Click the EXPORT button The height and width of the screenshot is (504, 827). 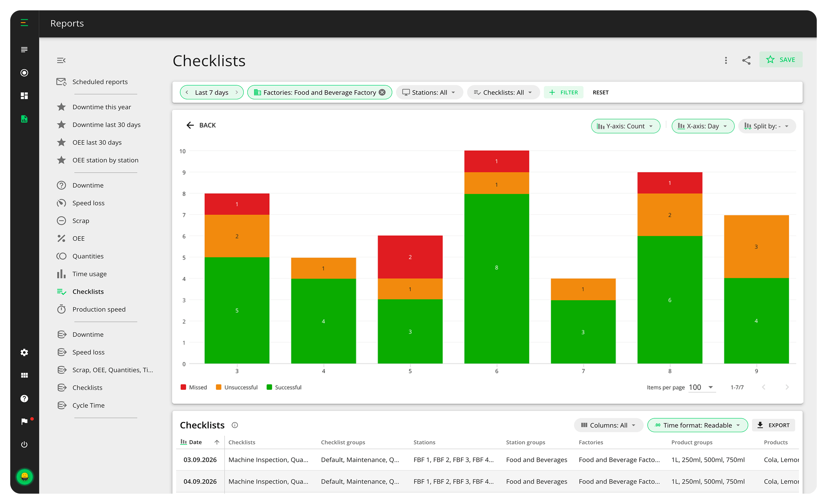click(773, 425)
